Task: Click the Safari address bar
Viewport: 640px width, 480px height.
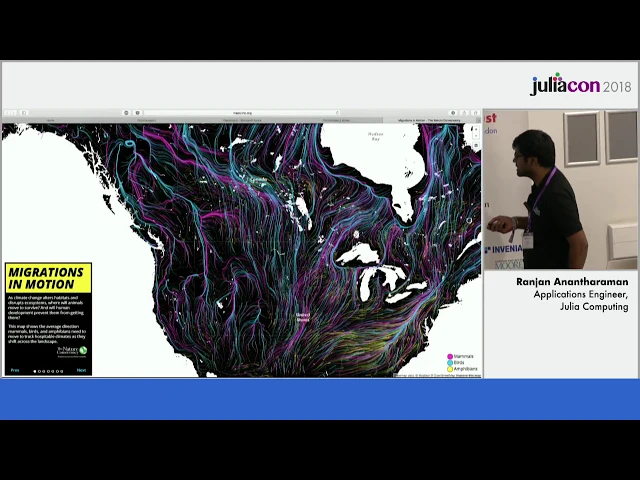Action: (242, 113)
